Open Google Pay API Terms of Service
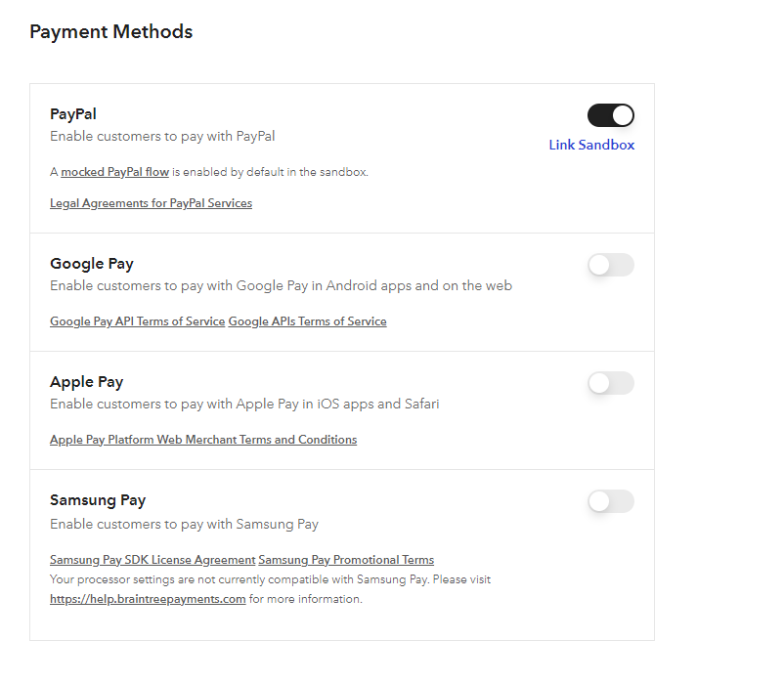The image size is (784, 683). (137, 321)
